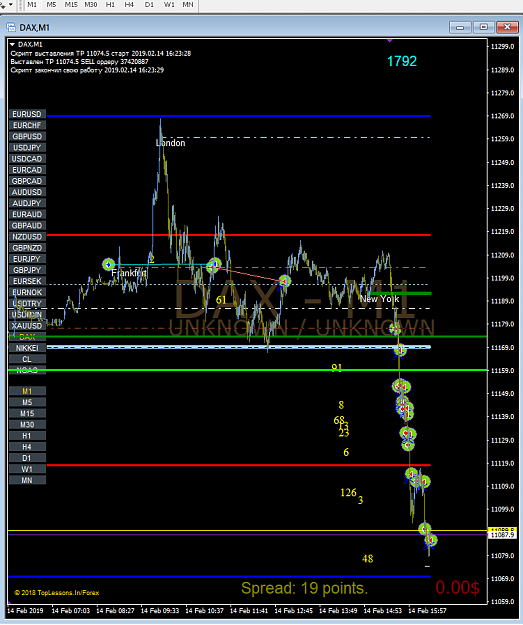Choose H1 in the on-chart timeframe panel
The width and height of the screenshot is (523, 625).
27,436
